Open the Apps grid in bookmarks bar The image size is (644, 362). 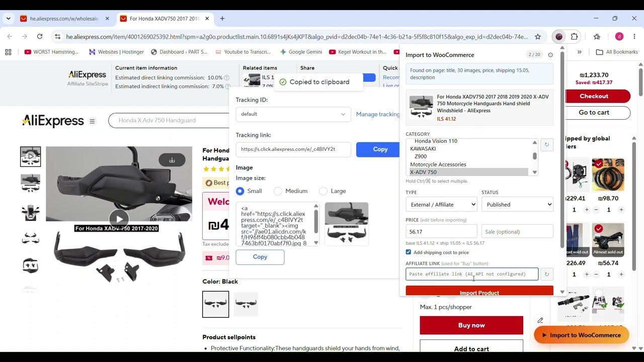tap(8, 52)
